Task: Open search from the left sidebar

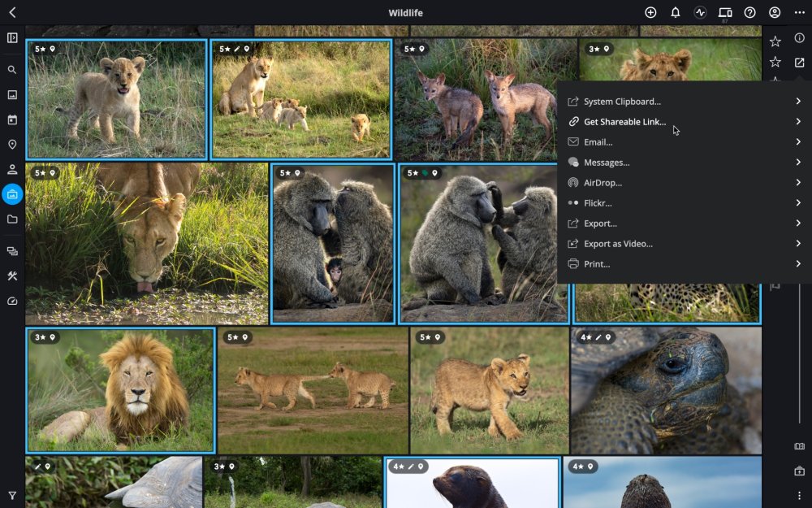Action: [x=12, y=69]
